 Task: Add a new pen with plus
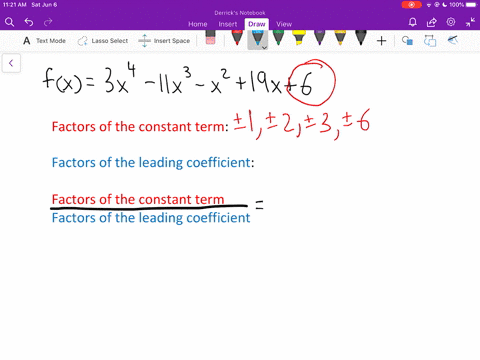click(x=381, y=41)
